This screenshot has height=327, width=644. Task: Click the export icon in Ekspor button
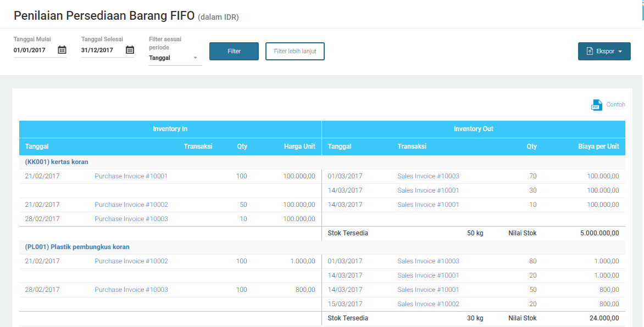590,52
